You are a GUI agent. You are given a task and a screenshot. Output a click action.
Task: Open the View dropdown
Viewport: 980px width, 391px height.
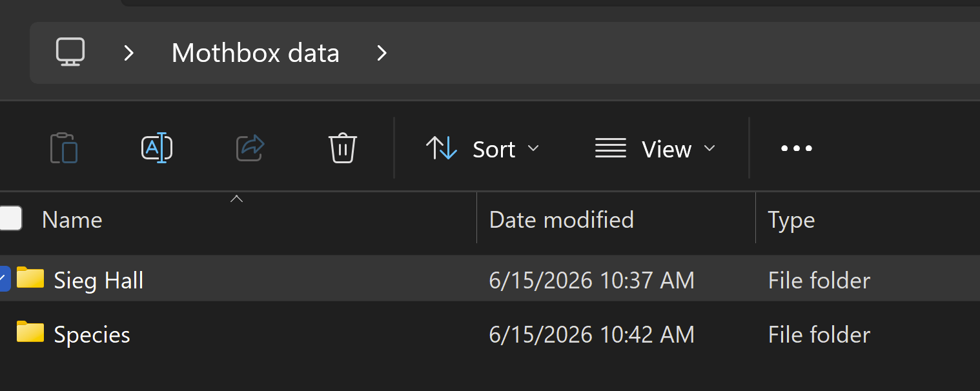click(x=655, y=149)
